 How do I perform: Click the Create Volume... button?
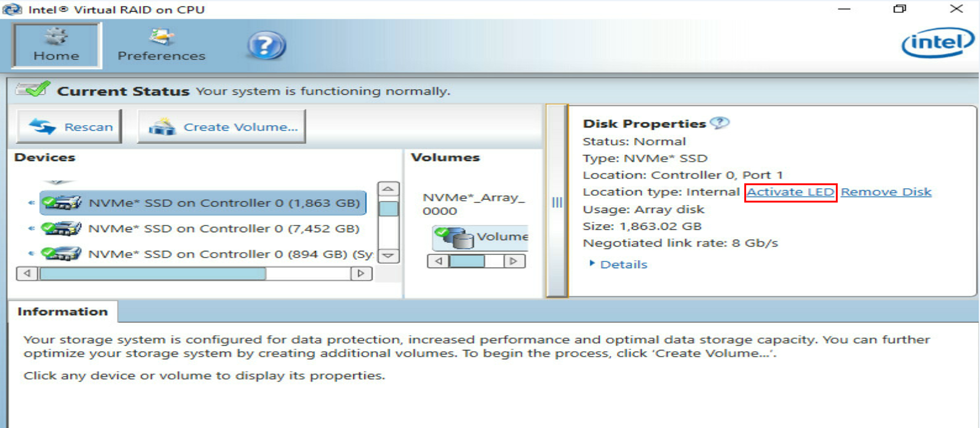pyautogui.click(x=221, y=126)
